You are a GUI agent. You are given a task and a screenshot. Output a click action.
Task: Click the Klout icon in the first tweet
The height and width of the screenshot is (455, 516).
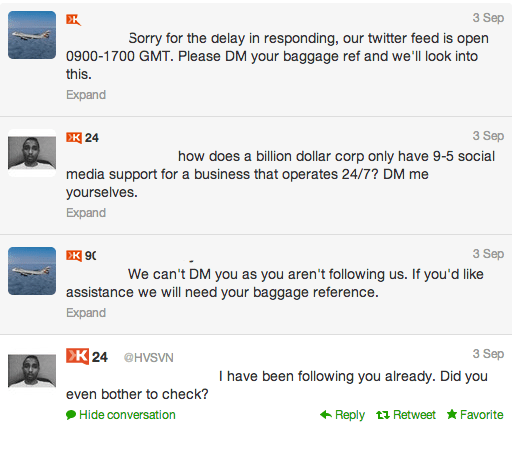pos(73,20)
